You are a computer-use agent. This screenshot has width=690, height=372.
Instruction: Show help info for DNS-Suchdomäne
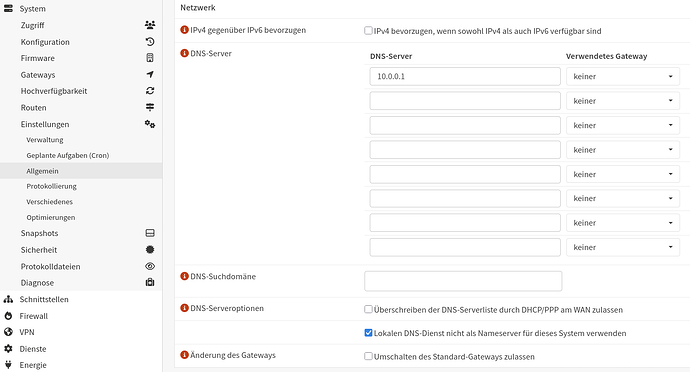(184, 276)
